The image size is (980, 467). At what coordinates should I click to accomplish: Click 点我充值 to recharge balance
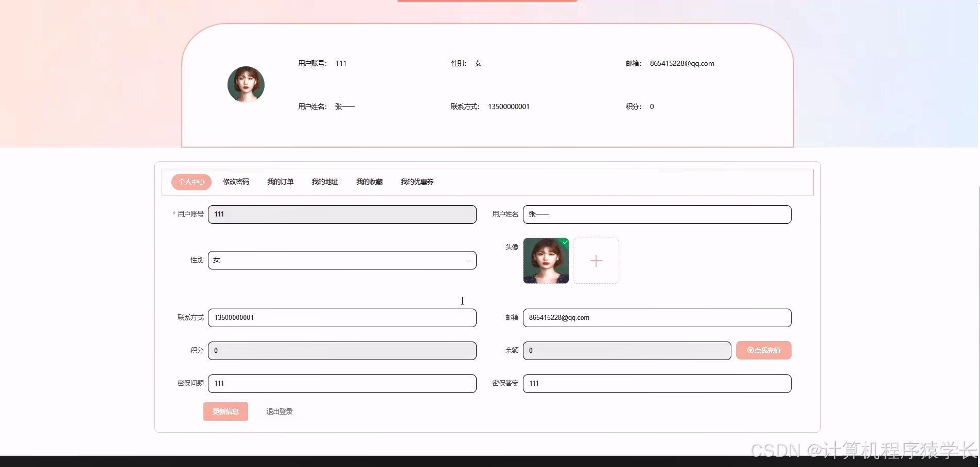pos(763,350)
